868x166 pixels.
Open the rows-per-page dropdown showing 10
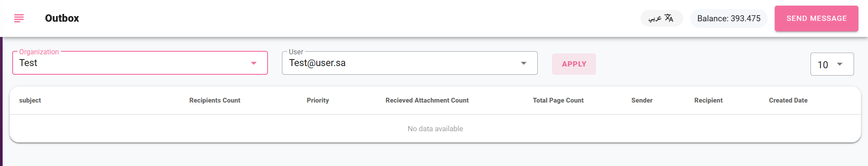click(832, 64)
